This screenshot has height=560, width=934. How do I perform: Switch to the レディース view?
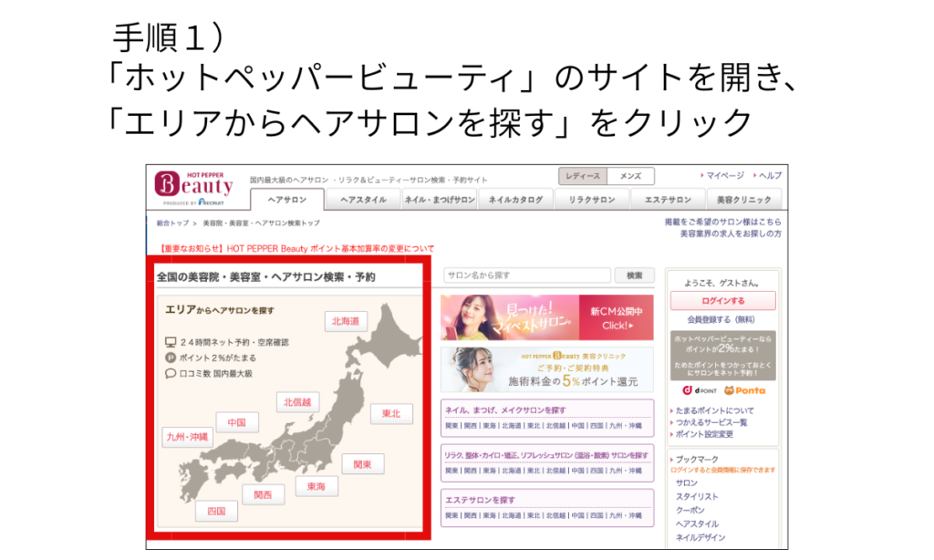point(585,175)
